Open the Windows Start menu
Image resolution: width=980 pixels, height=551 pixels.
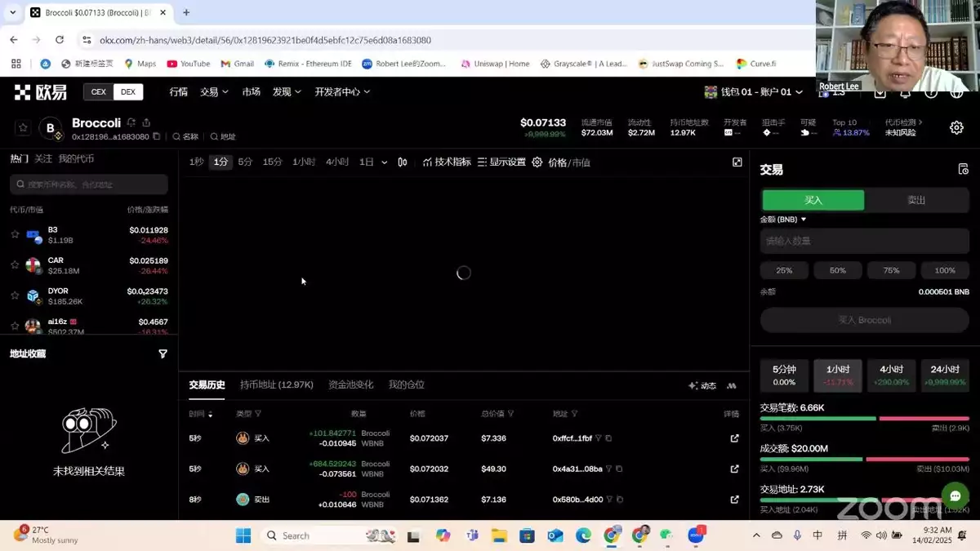click(x=243, y=535)
